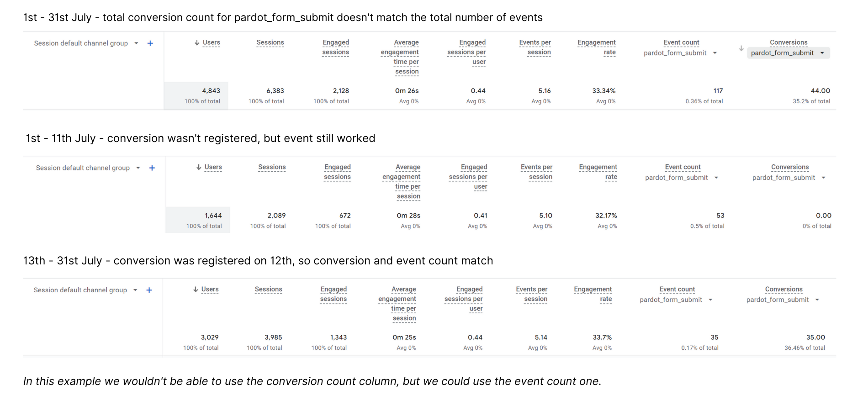868x411 pixels.
Task: Click Sessions column header in first table
Action: (270, 42)
